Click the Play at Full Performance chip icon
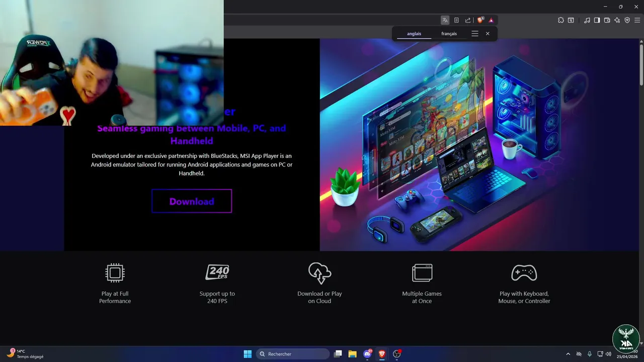Image resolution: width=644 pixels, height=362 pixels. point(115,273)
